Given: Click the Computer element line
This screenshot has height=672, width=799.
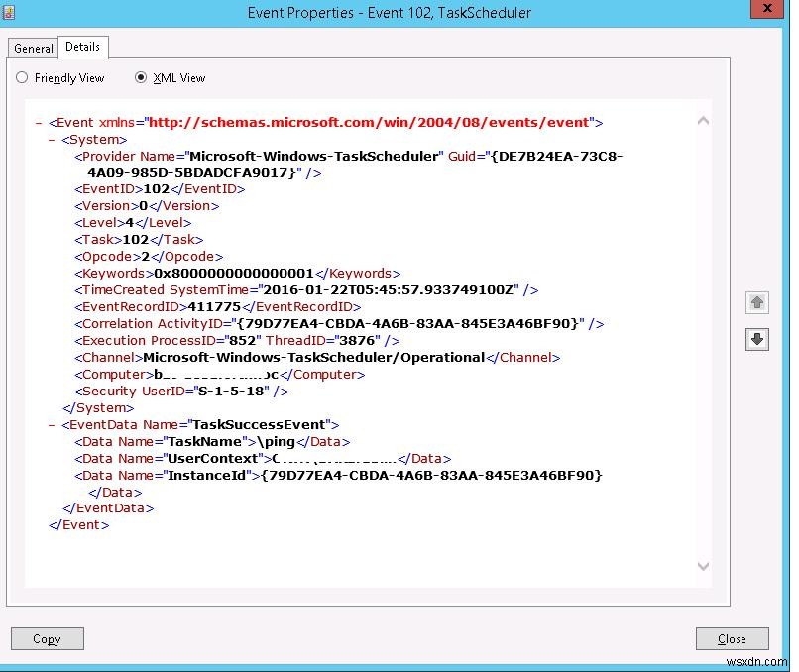Looking at the screenshot, I should click(220, 375).
